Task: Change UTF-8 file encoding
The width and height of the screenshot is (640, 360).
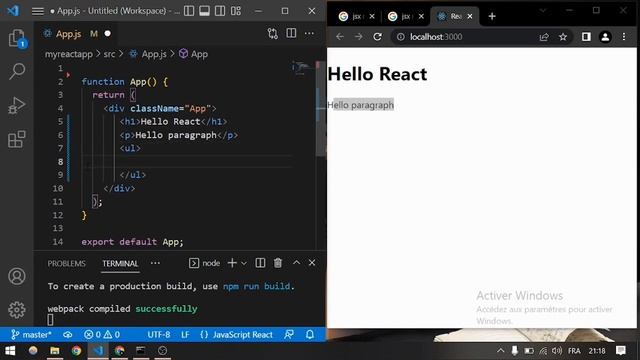Action: click(x=159, y=335)
